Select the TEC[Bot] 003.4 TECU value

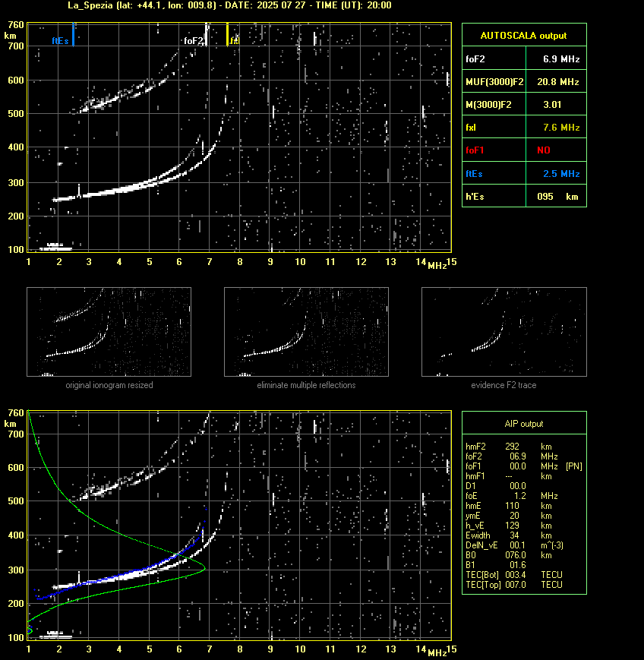click(516, 575)
